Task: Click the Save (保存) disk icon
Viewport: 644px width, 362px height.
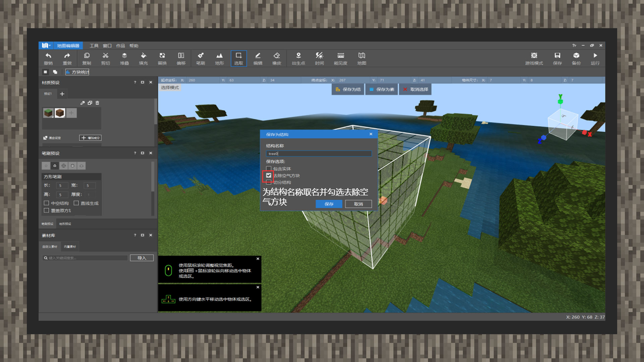Action: point(557,58)
